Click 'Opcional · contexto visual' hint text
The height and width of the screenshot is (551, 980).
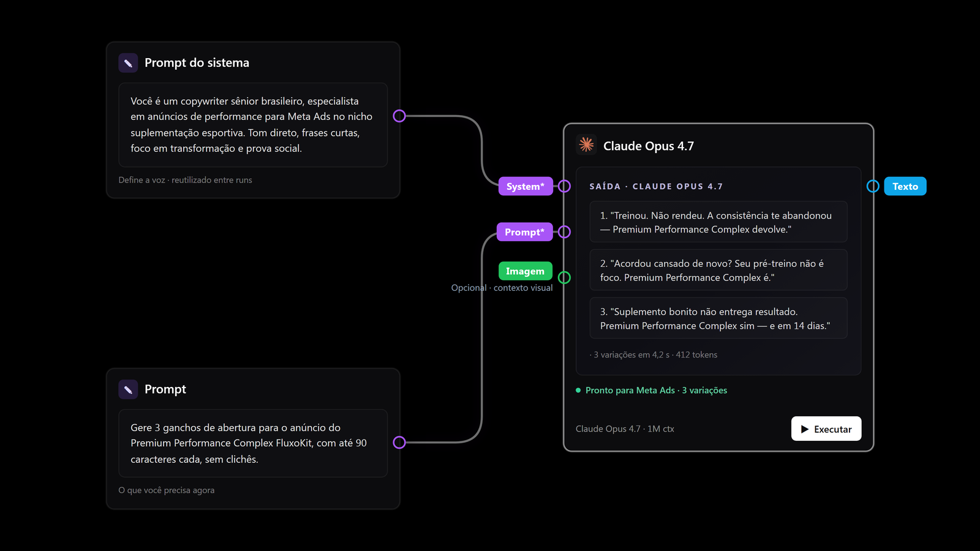tap(502, 288)
